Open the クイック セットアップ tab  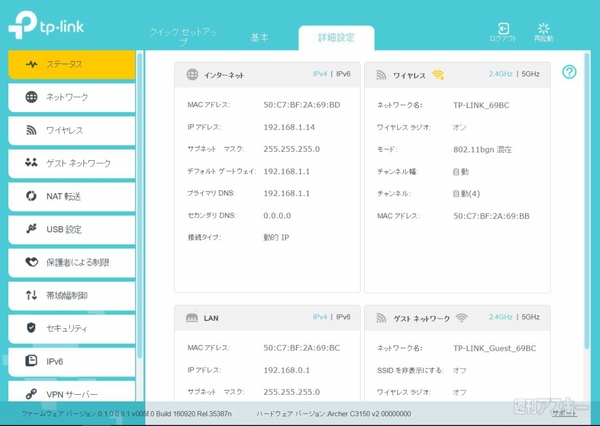pos(183,37)
